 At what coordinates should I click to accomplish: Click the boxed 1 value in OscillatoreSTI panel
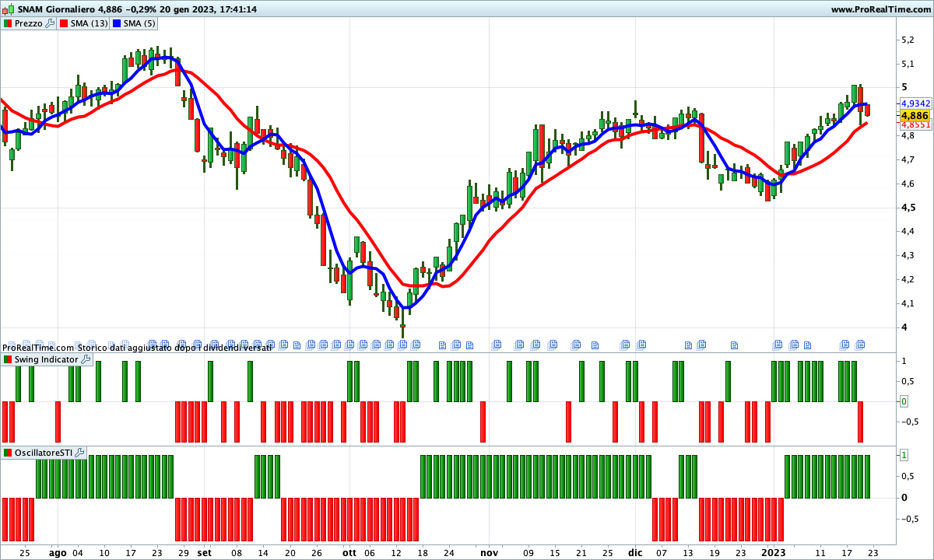pos(904,454)
